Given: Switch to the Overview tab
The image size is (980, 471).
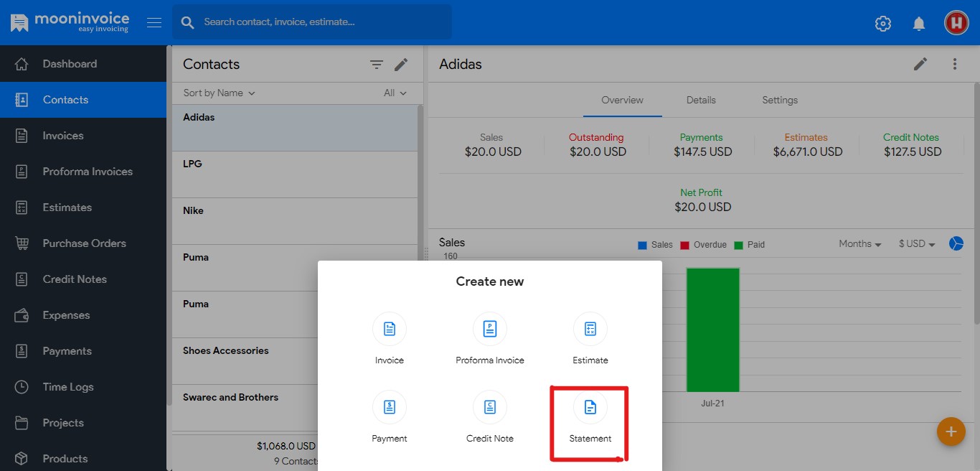Looking at the screenshot, I should point(622,101).
